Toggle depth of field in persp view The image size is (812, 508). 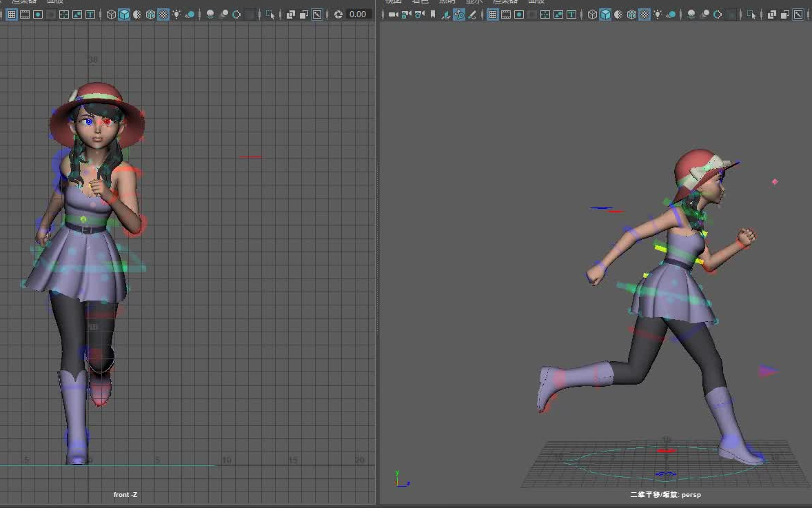coord(731,14)
